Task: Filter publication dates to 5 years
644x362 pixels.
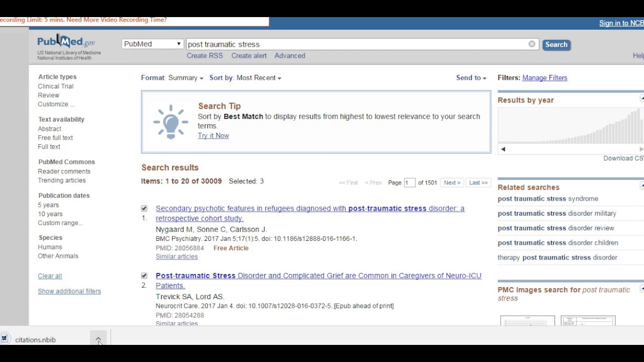Action: (48, 205)
